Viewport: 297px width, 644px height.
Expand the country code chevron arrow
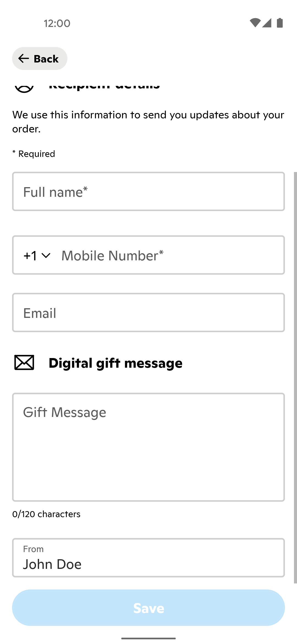pos(46,255)
